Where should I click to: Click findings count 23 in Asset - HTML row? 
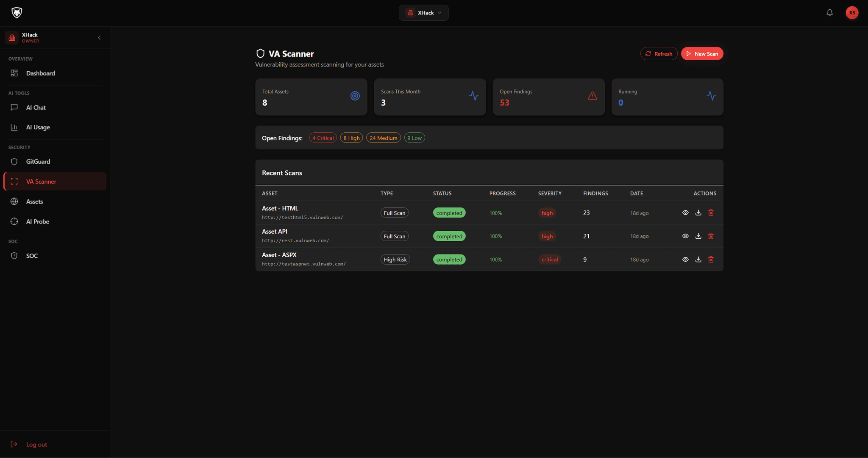pos(586,213)
